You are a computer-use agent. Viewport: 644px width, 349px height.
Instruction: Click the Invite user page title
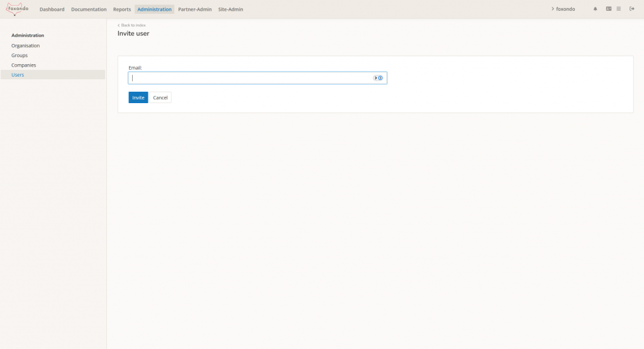[133, 34]
